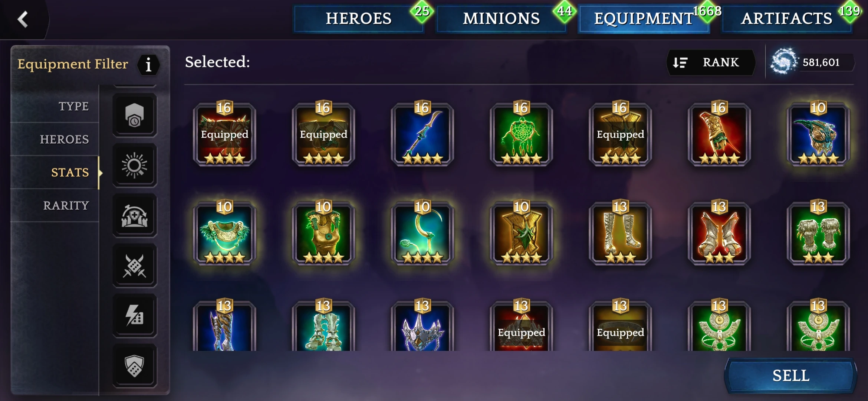Switch to the HEROES tab
The image size is (868, 401).
pos(359,19)
